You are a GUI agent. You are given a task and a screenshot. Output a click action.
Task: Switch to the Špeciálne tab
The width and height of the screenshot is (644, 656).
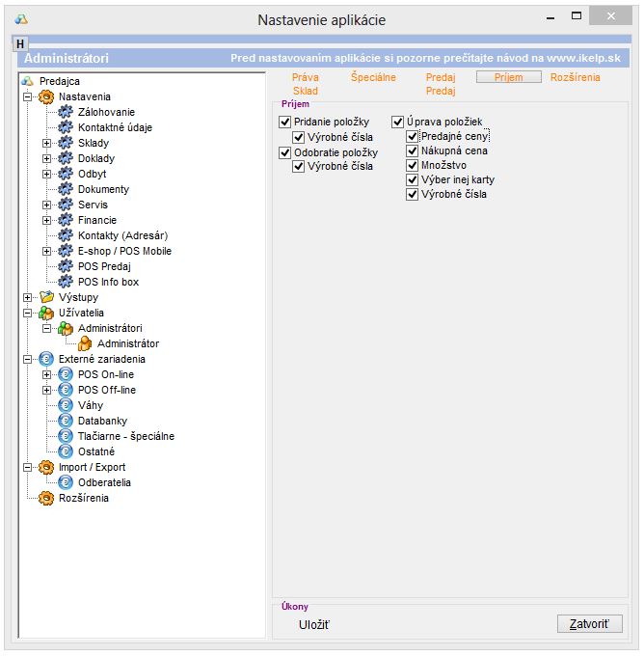point(373,77)
